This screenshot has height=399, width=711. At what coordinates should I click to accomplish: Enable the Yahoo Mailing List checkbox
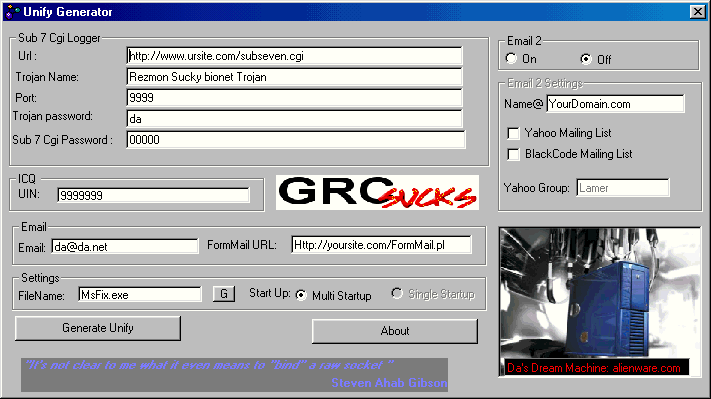click(x=513, y=133)
